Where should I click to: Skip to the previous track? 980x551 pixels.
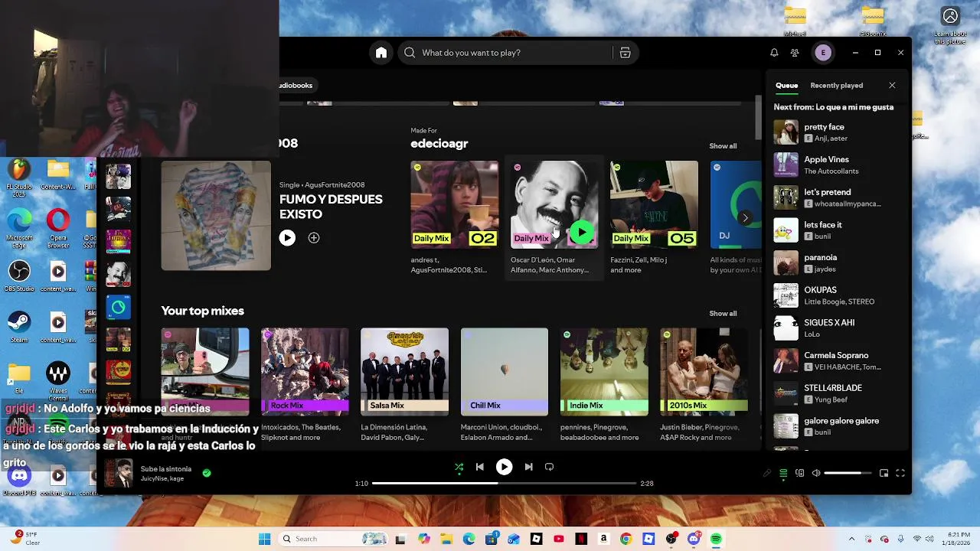(479, 467)
